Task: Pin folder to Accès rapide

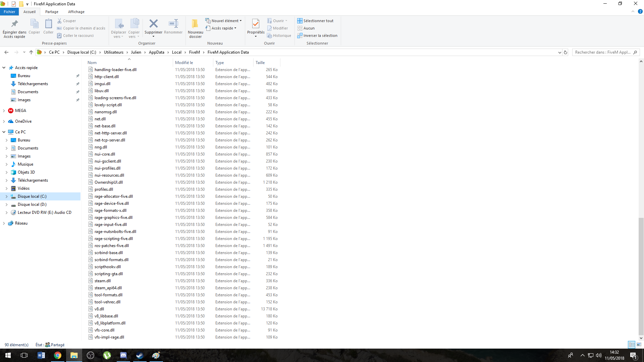Action: click(14, 29)
